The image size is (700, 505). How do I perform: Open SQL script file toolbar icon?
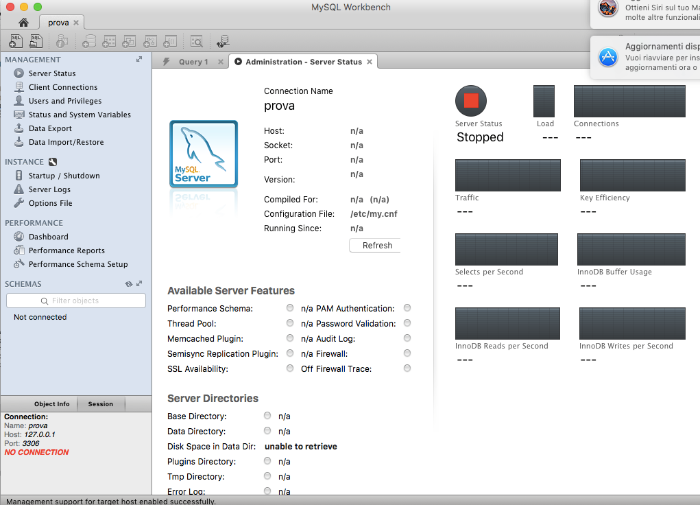point(36,41)
